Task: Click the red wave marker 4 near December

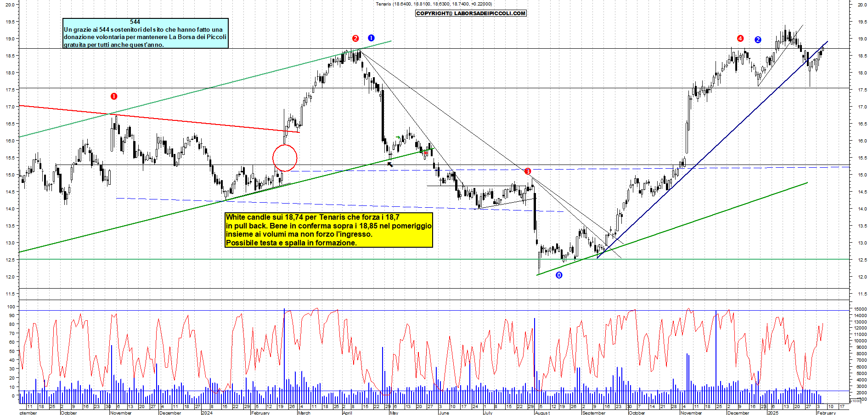Action: pyautogui.click(x=740, y=39)
